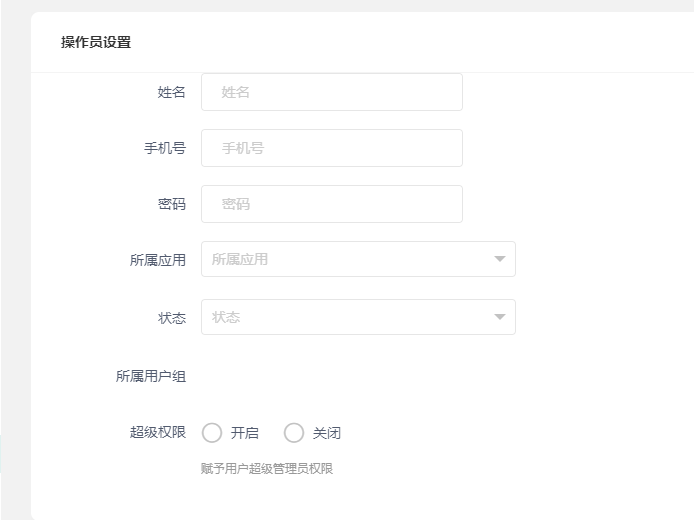Click the 姓名 input field
This screenshot has height=520, width=694.
click(331, 92)
